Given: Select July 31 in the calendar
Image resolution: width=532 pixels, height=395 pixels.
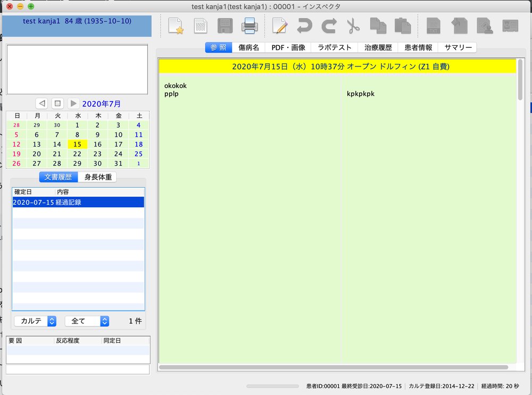Looking at the screenshot, I should (118, 163).
